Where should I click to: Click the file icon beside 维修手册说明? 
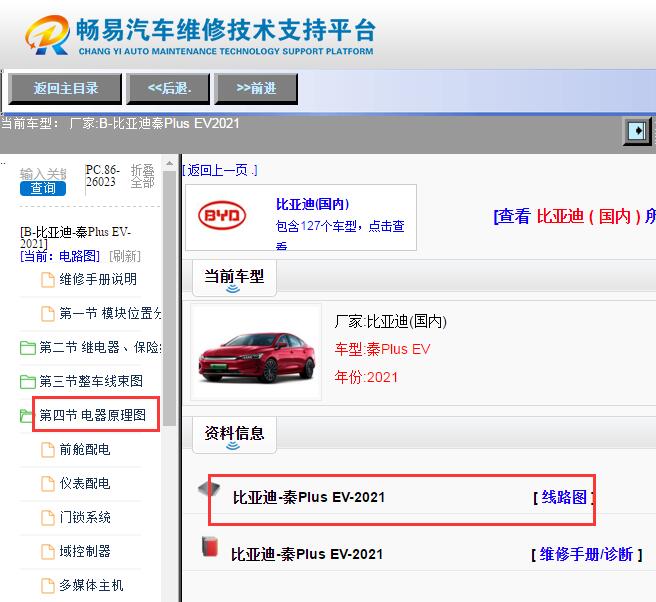click(48, 280)
